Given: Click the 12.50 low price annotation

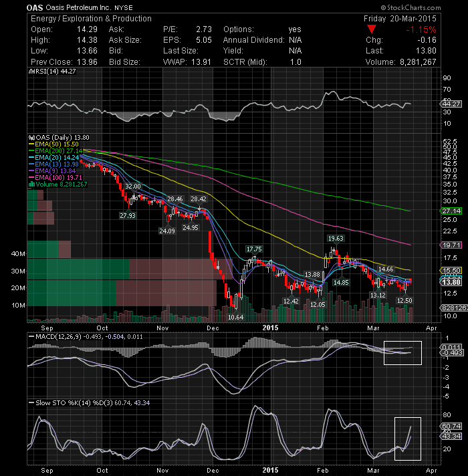Looking at the screenshot, I should pyautogui.click(x=404, y=300).
